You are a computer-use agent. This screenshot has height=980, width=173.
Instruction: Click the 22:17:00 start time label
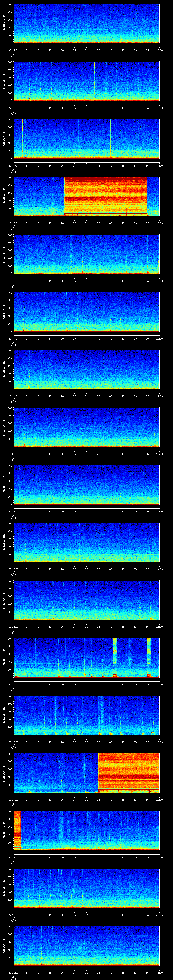(x=13, y=223)
